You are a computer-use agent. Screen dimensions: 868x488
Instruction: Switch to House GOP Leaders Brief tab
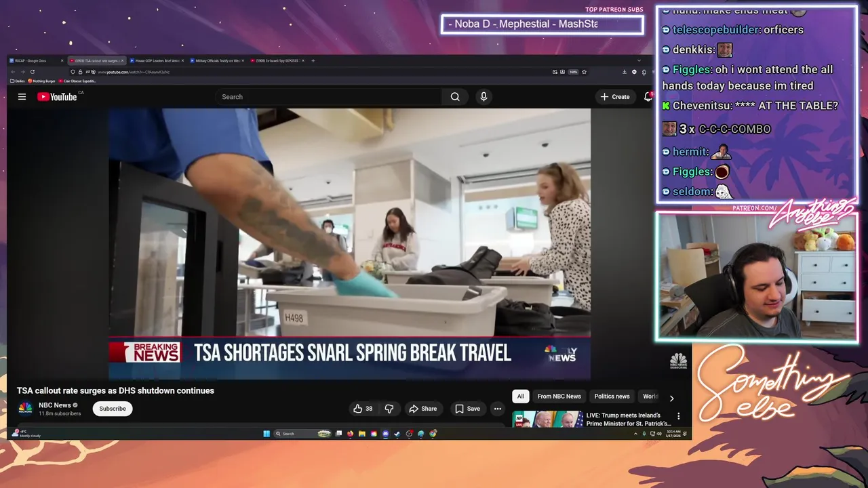[158, 60]
